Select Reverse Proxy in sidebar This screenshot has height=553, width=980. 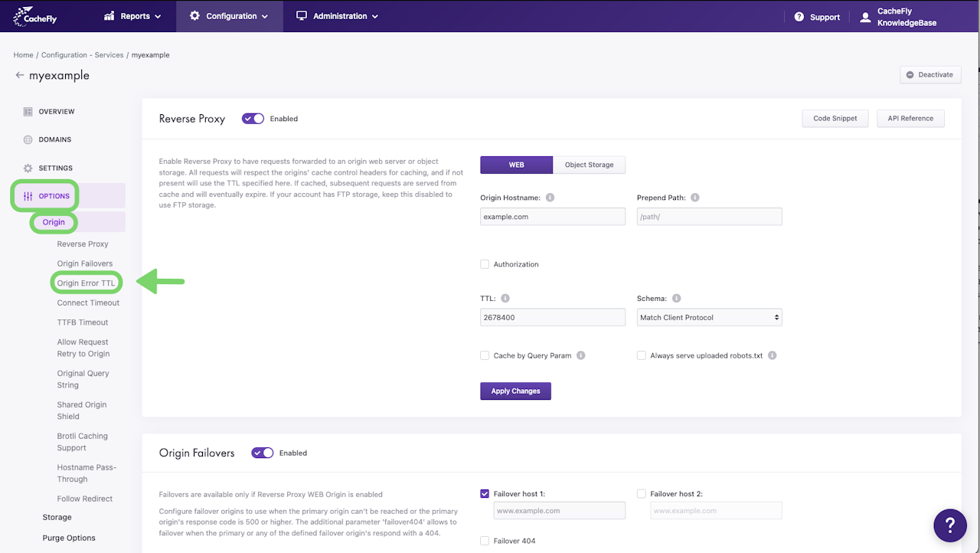[x=83, y=244]
